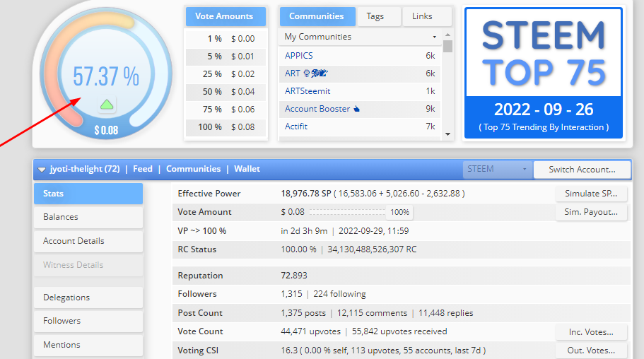Viewport: 644px width, 359px height.
Task: Click the Simulate SP button
Action: 591,194
